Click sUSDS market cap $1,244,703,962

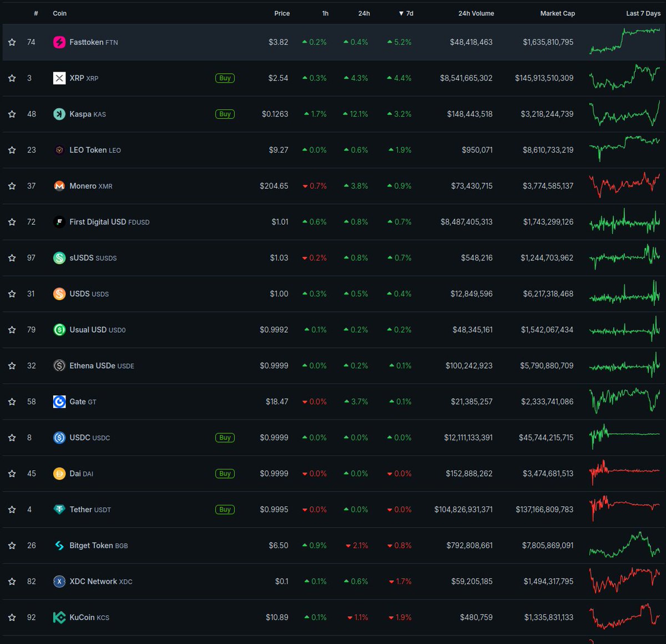pyautogui.click(x=547, y=258)
